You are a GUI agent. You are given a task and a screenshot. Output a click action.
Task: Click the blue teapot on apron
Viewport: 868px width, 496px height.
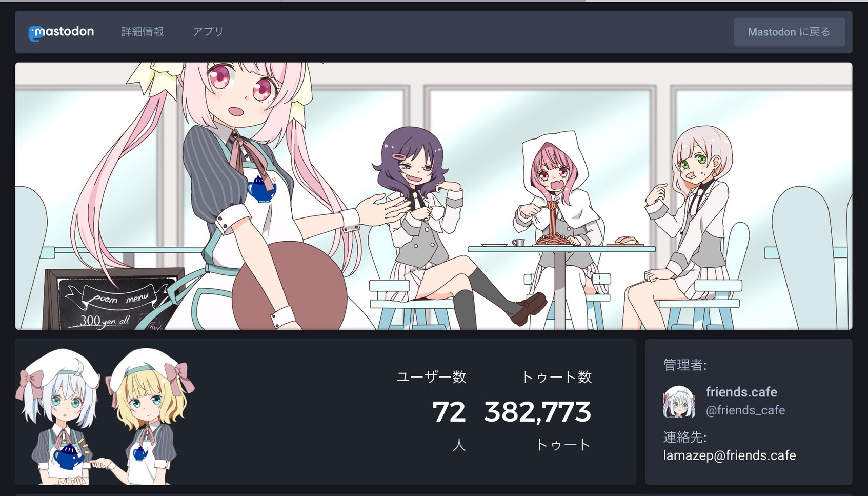click(x=261, y=189)
